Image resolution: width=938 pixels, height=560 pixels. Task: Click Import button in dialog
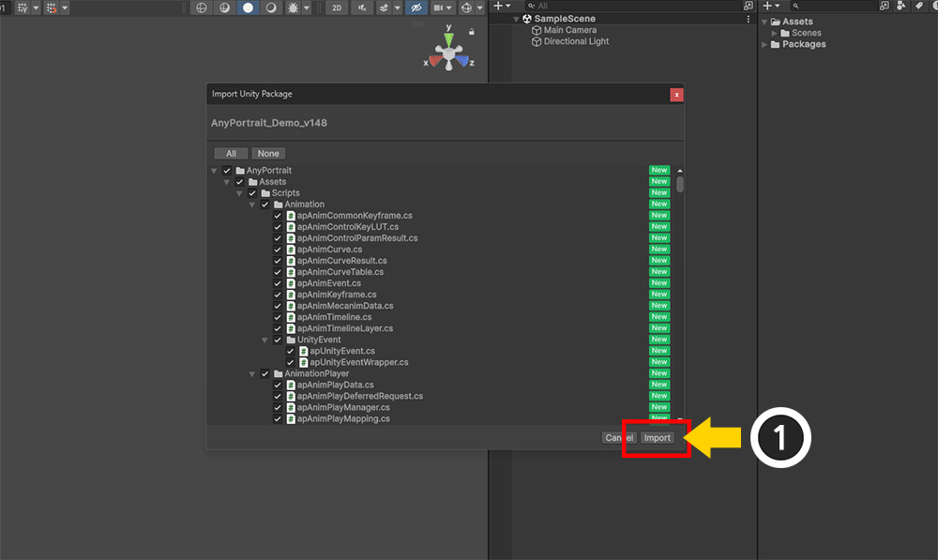(657, 438)
